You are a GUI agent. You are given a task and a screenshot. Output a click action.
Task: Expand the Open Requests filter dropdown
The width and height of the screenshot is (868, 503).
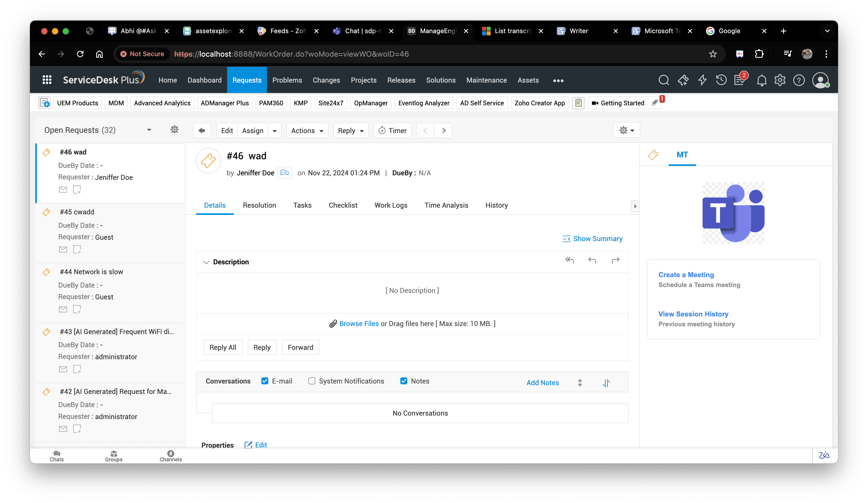click(x=149, y=130)
